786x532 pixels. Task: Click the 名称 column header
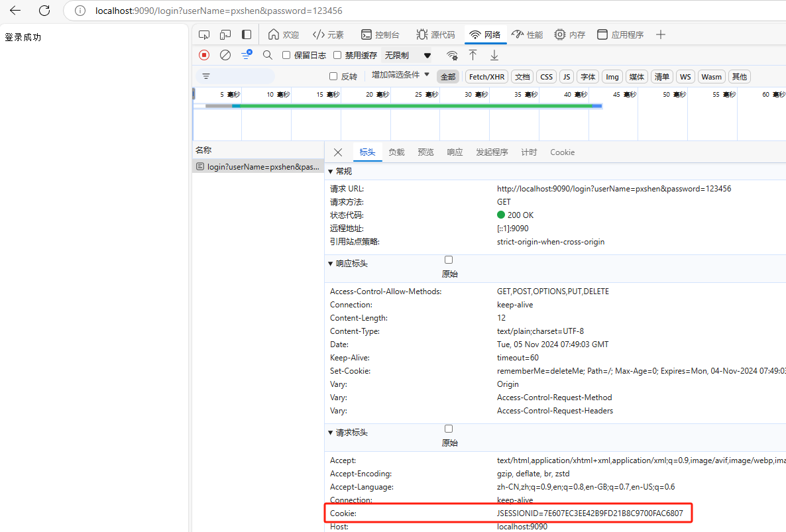258,150
